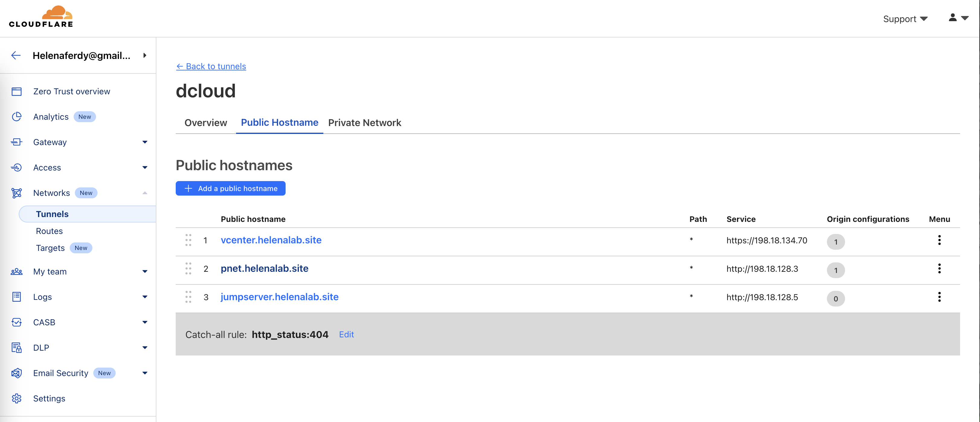Screen dimensions: 980x422
Task: Click the Zero Trust overview sidebar icon
Action: (x=16, y=91)
